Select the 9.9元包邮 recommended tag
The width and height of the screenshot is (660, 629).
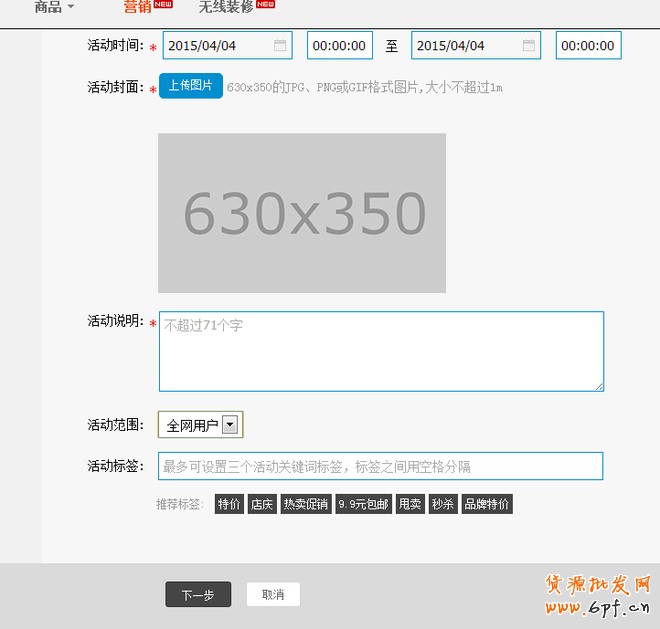click(363, 505)
